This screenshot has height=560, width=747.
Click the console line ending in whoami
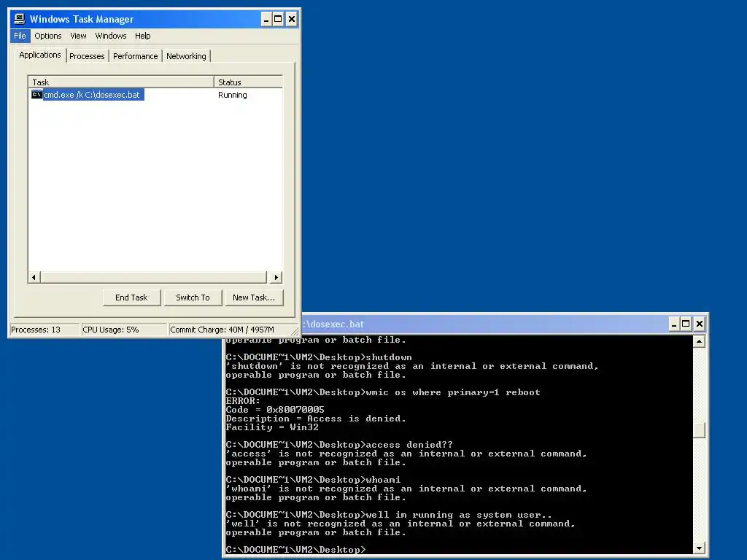tap(313, 480)
